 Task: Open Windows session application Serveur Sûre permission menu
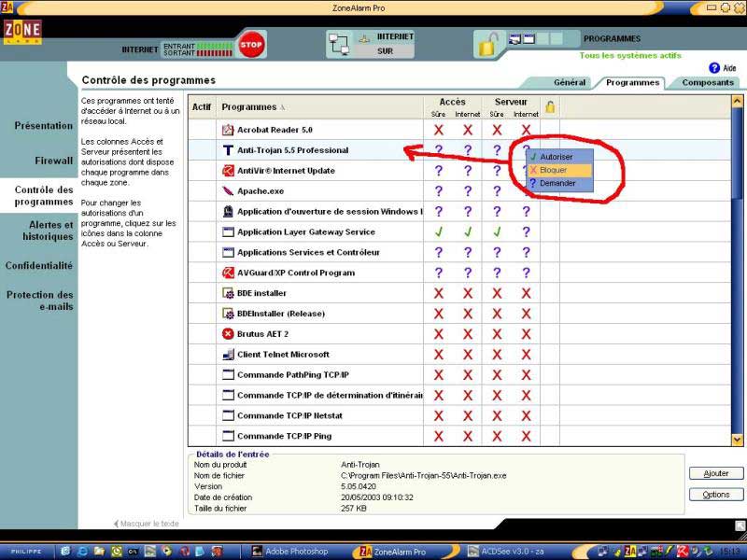pos(497,212)
